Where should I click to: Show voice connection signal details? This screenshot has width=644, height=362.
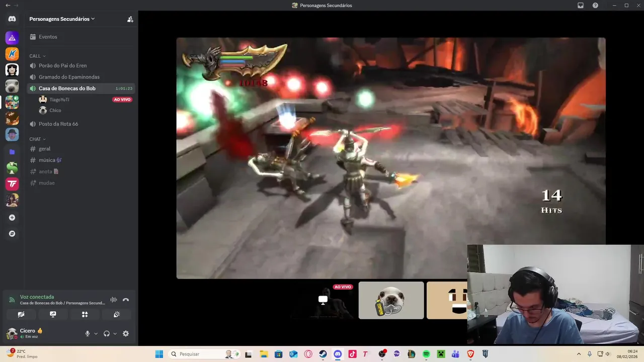[x=12, y=300]
